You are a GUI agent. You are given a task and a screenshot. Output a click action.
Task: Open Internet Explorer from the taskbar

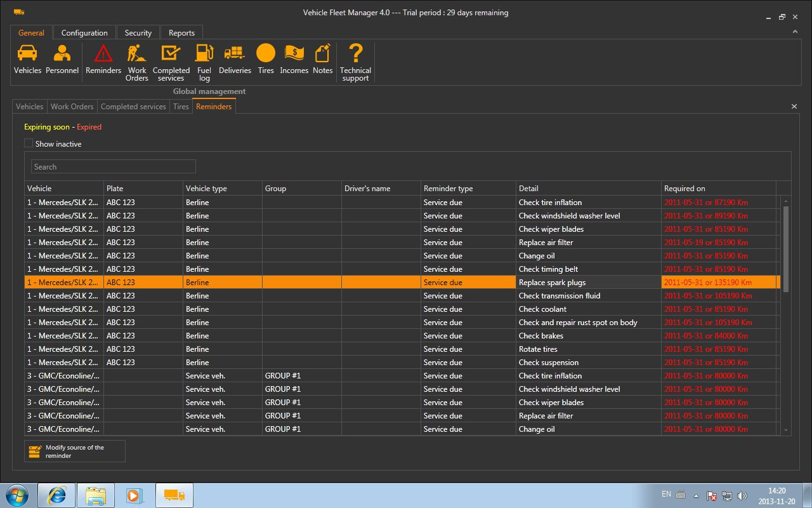pyautogui.click(x=56, y=495)
